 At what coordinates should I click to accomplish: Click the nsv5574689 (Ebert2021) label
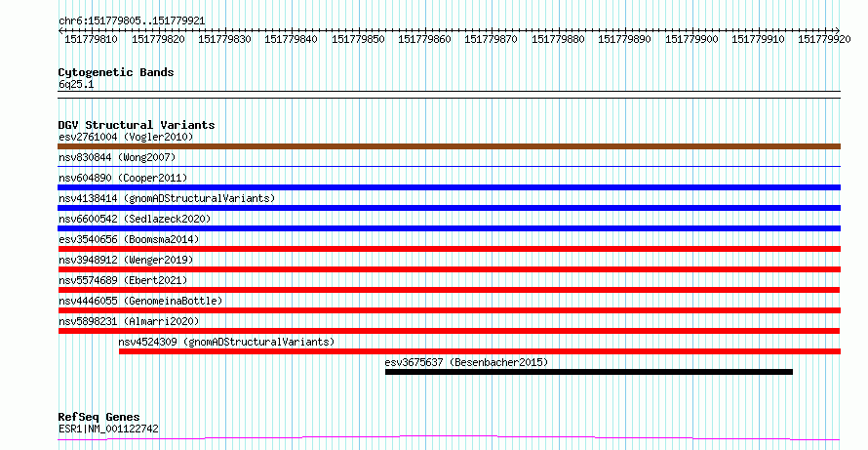(x=123, y=280)
